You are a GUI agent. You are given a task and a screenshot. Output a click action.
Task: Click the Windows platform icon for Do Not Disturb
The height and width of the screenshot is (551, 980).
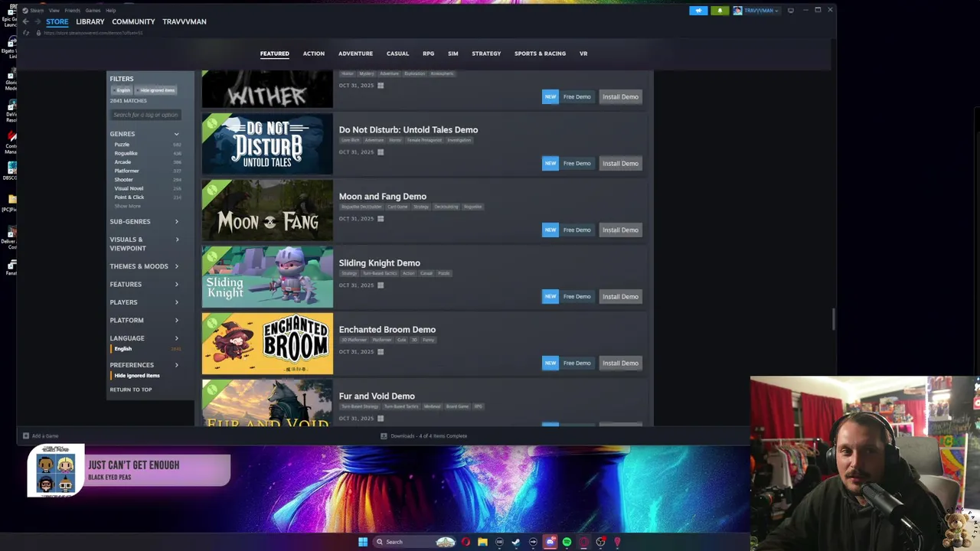[381, 152]
